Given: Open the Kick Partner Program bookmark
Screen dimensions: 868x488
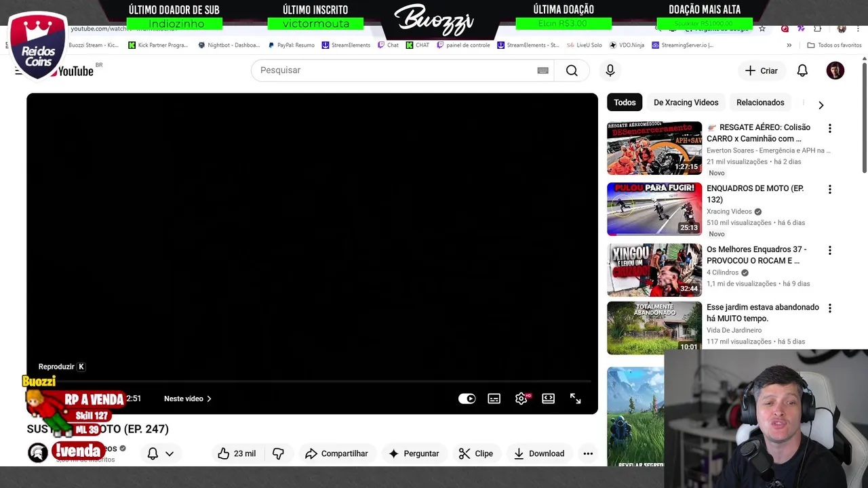Looking at the screenshot, I should tap(158, 45).
